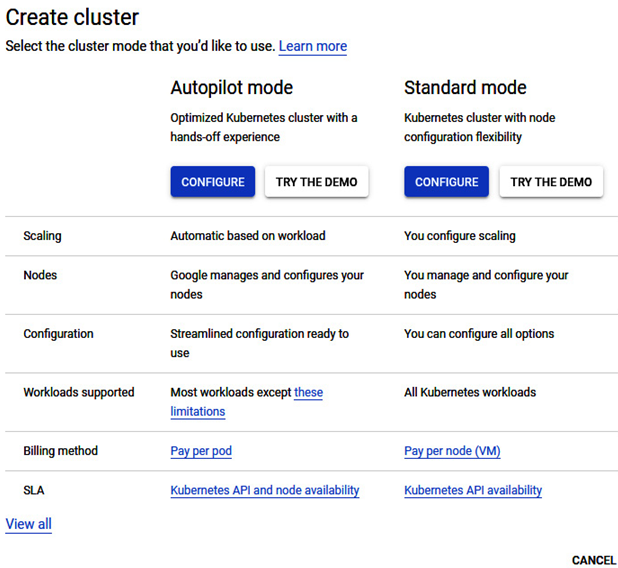Select the Autopilot mode heading

pyautogui.click(x=232, y=88)
